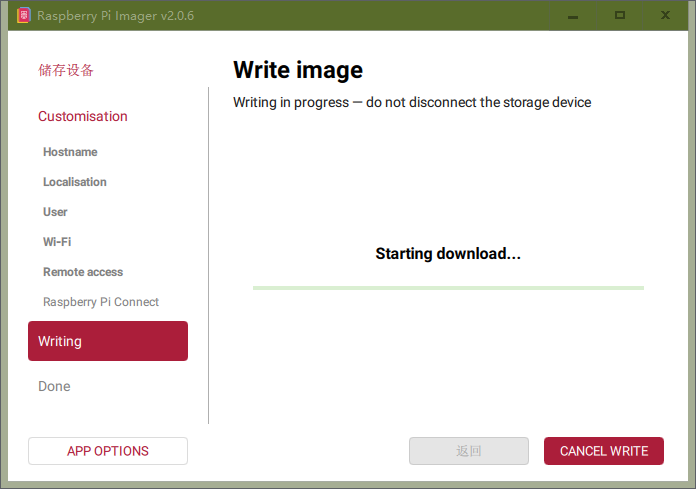The image size is (696, 489).
Task: Select the Localisation customisation step
Action: coord(75,182)
